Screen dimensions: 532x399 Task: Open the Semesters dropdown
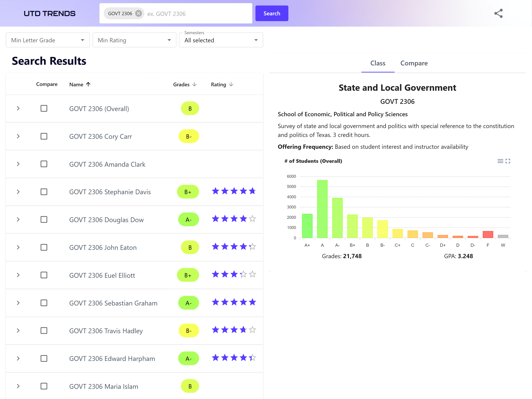[x=221, y=40]
